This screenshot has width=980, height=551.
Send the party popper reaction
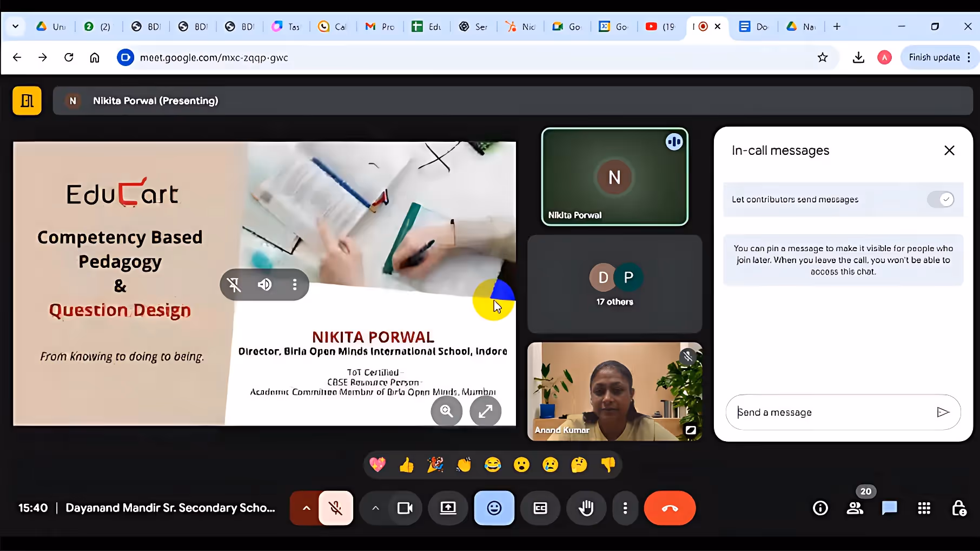pyautogui.click(x=435, y=464)
